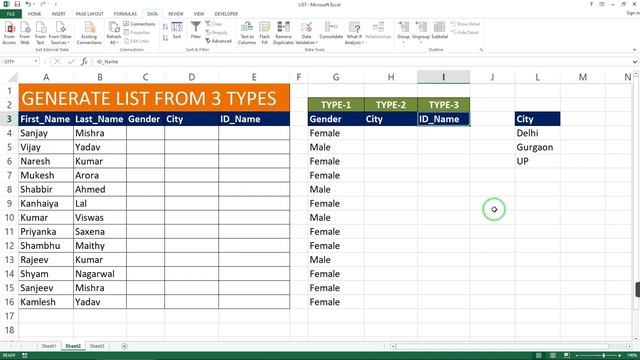The width and height of the screenshot is (640, 360).
Task: Cancel the formula bar entry with the X icon
Action: tap(57, 61)
